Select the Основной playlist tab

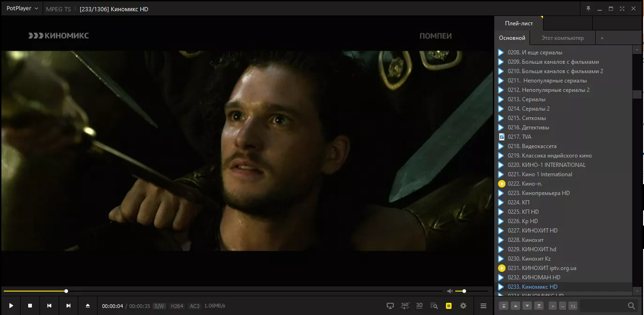click(512, 38)
